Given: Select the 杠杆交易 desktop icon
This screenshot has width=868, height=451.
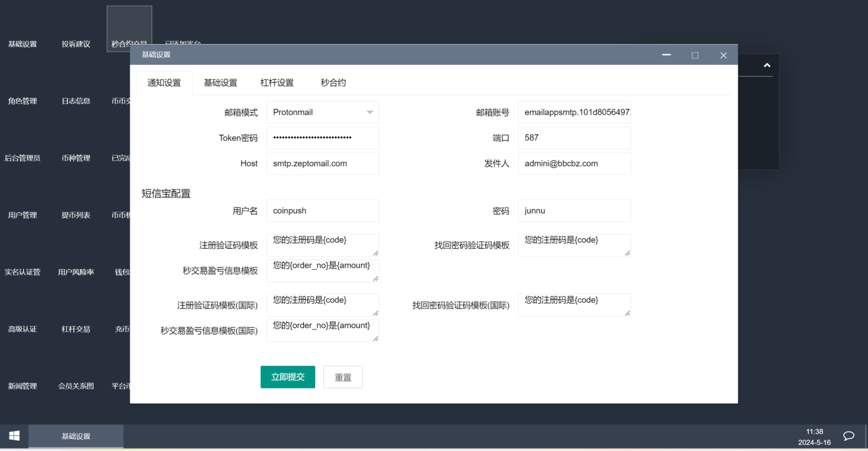Looking at the screenshot, I should coord(76,329).
